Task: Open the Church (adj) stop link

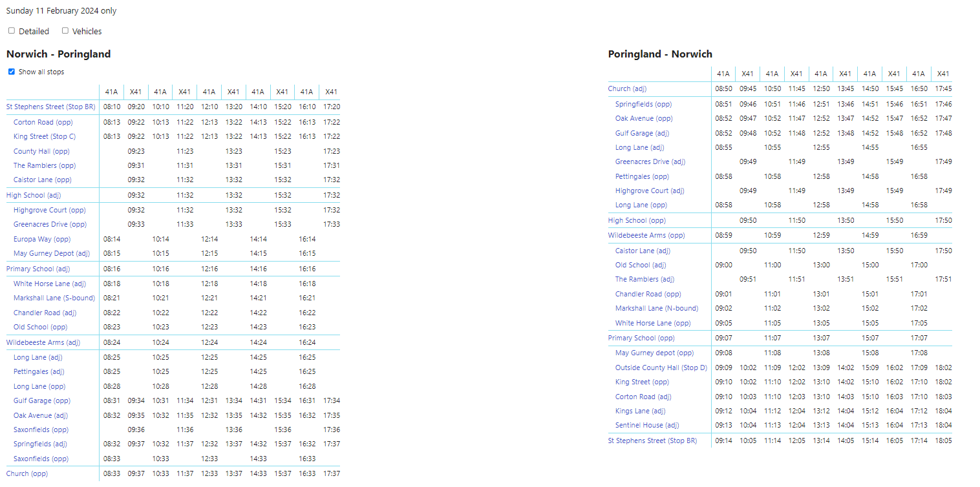Action: (627, 88)
